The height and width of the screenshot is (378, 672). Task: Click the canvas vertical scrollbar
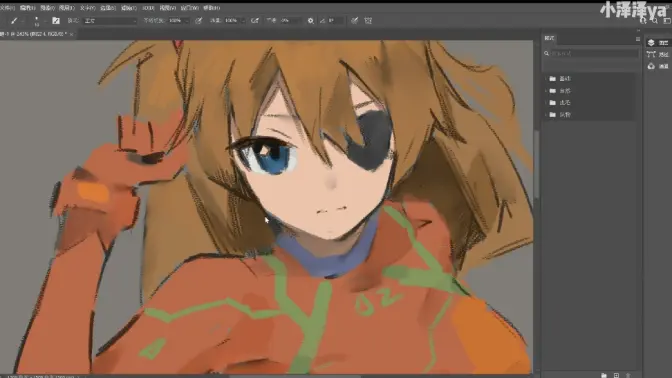tap(536, 165)
